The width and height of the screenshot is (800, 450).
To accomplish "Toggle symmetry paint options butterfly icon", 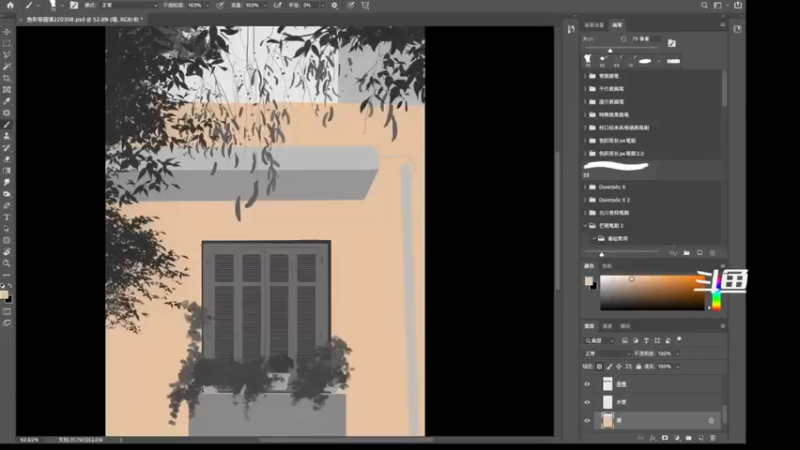I will click(365, 5).
